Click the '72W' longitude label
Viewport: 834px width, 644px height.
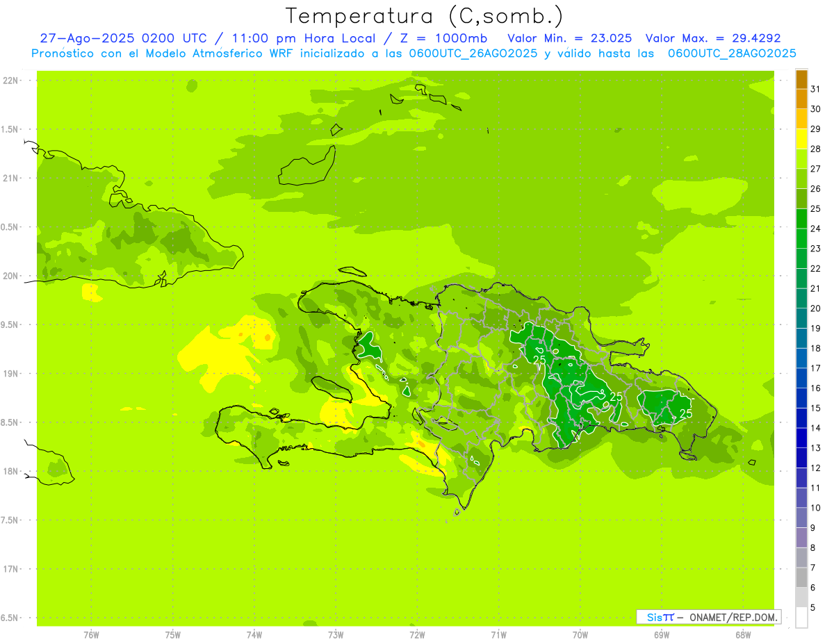pyautogui.click(x=417, y=634)
